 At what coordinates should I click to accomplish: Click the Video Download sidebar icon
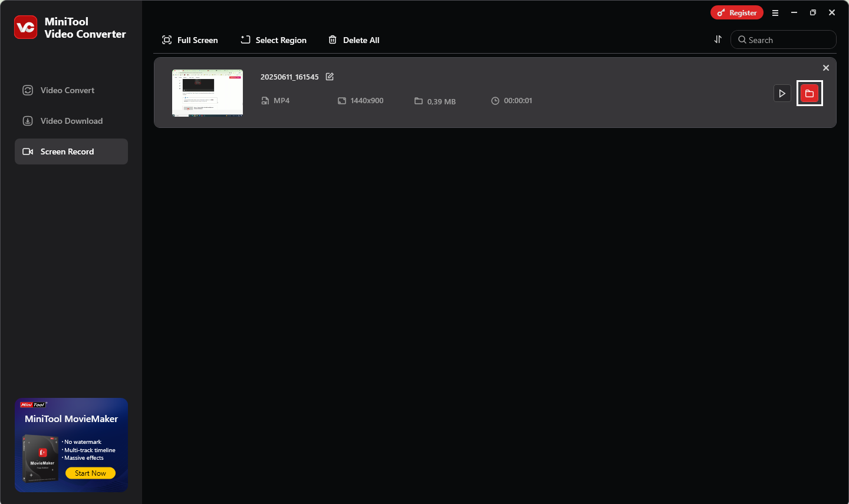pyautogui.click(x=28, y=121)
